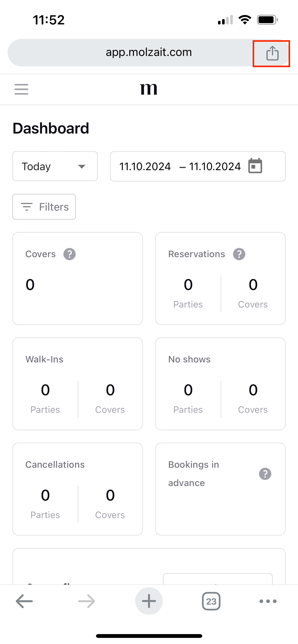Open the calendar date picker icon

click(x=255, y=166)
